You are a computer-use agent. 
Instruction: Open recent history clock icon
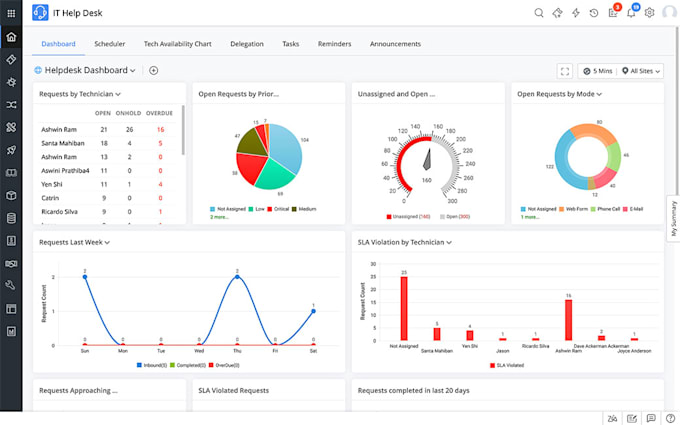[x=594, y=13]
